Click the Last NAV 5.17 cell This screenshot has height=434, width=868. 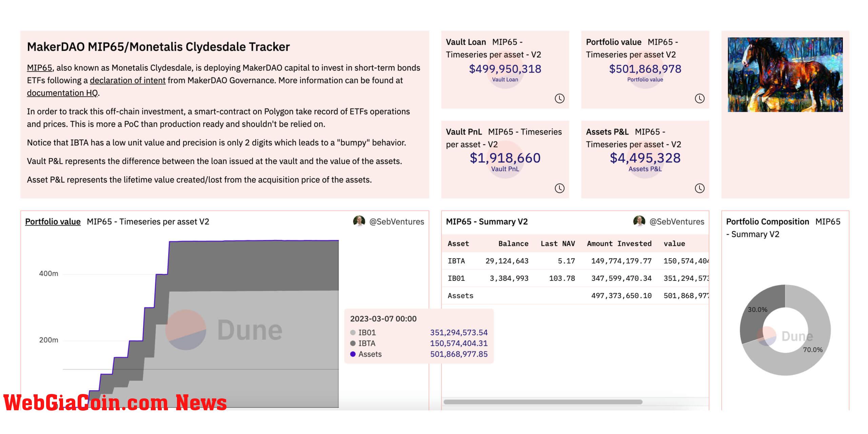(566, 261)
